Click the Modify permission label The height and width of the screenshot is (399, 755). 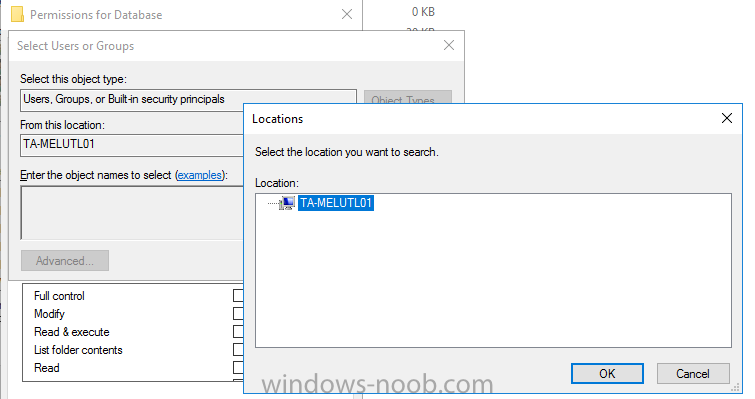coord(49,314)
